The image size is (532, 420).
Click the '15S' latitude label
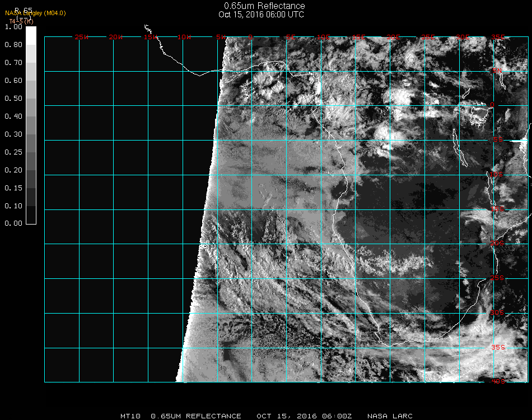[x=497, y=209]
